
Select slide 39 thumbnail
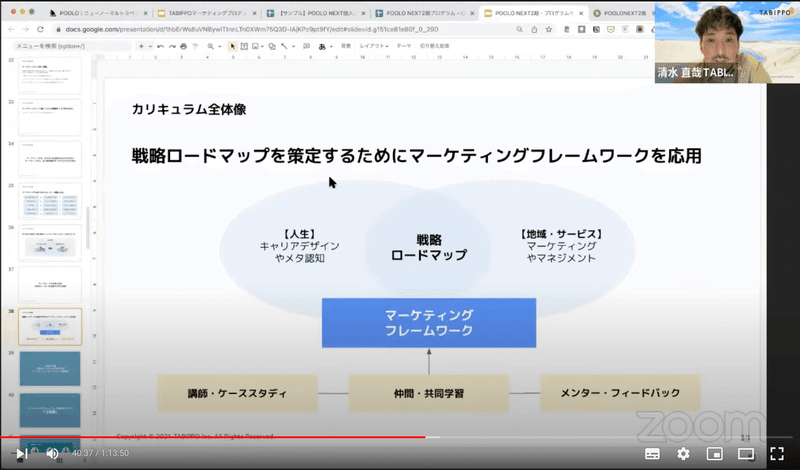pos(50,368)
